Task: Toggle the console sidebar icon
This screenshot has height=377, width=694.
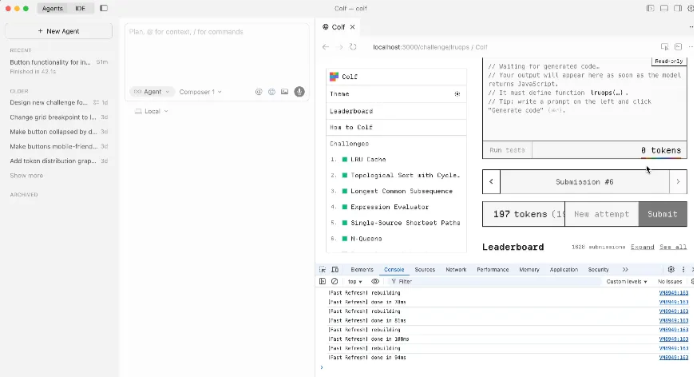Action: (x=322, y=281)
